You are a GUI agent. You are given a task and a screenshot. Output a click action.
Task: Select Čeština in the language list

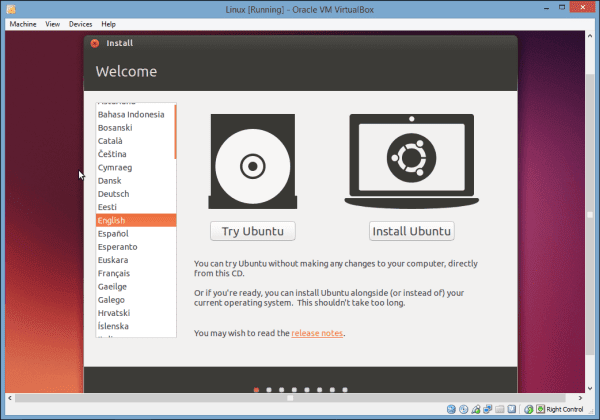pos(135,154)
